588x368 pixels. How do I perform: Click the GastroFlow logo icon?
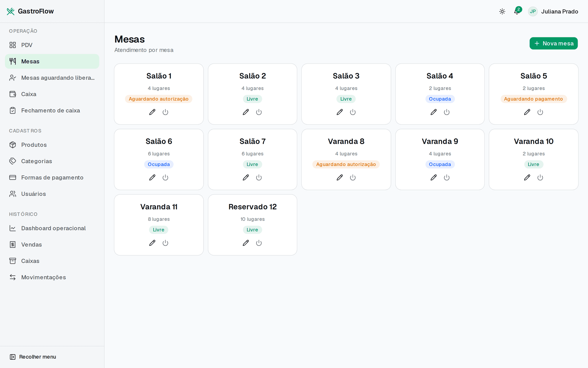pyautogui.click(x=11, y=11)
